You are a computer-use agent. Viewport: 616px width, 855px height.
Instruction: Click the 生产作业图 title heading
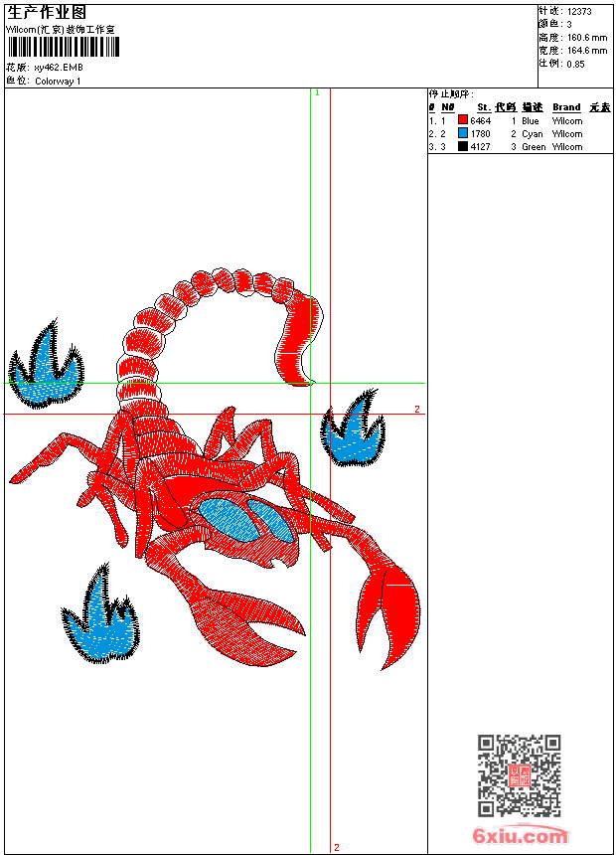[47, 12]
